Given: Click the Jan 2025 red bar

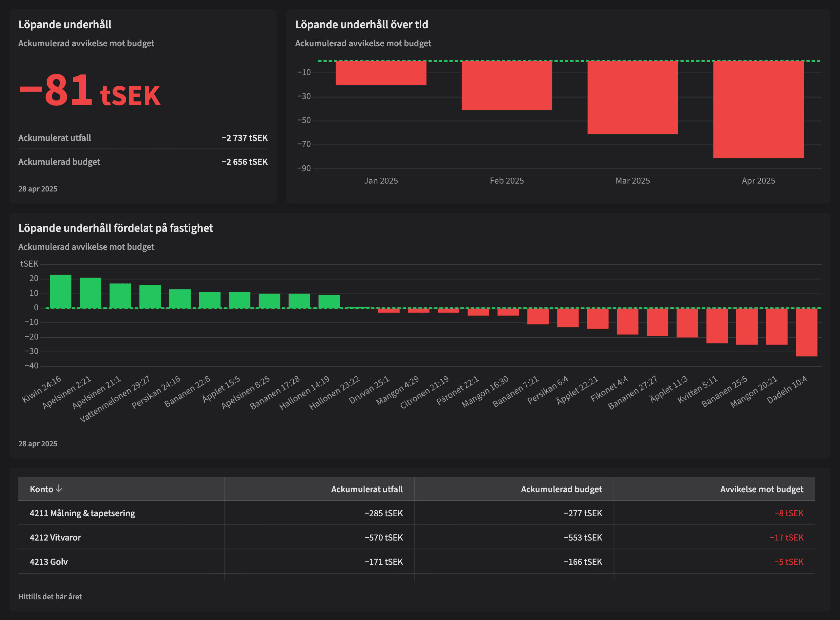Looking at the screenshot, I should click(x=381, y=73).
